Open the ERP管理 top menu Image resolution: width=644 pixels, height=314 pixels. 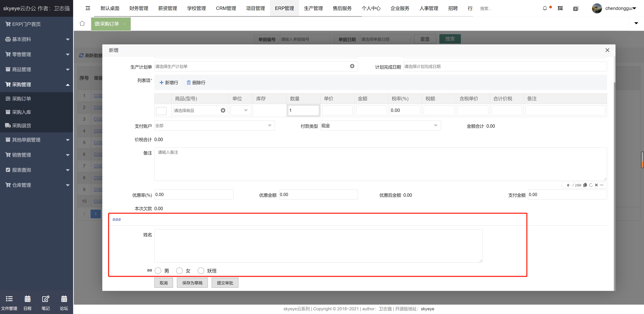285,8
